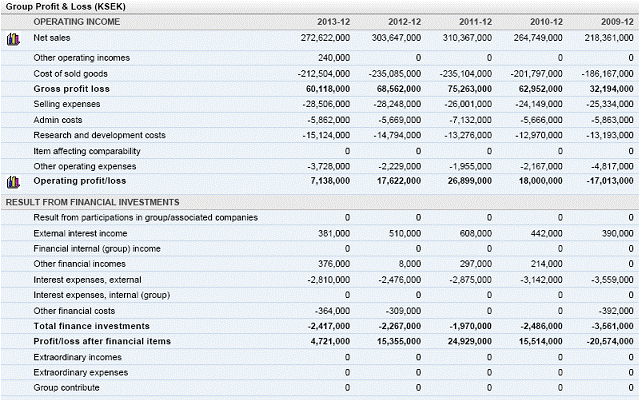The height and width of the screenshot is (401, 642).
Task: Click the Total finance investments row label
Action: click(x=91, y=326)
